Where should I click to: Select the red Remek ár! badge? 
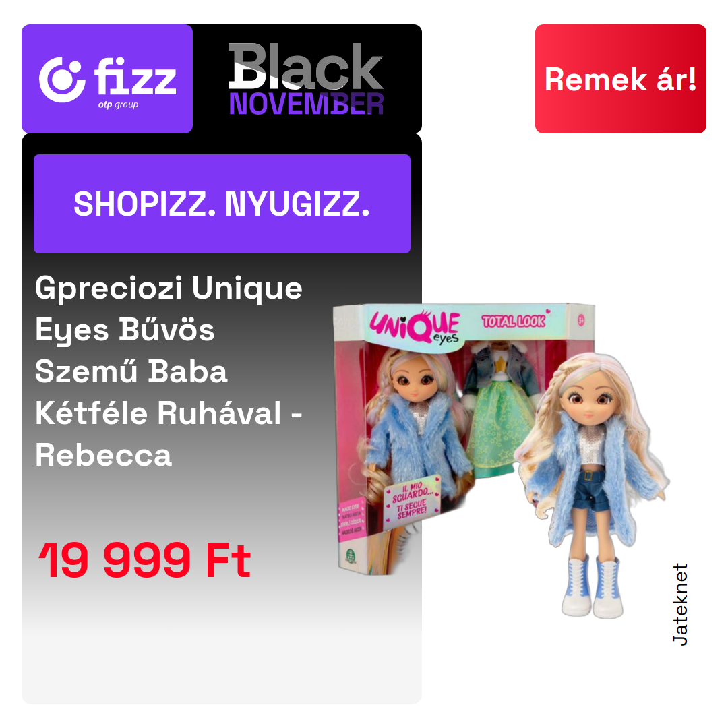pos(620,79)
